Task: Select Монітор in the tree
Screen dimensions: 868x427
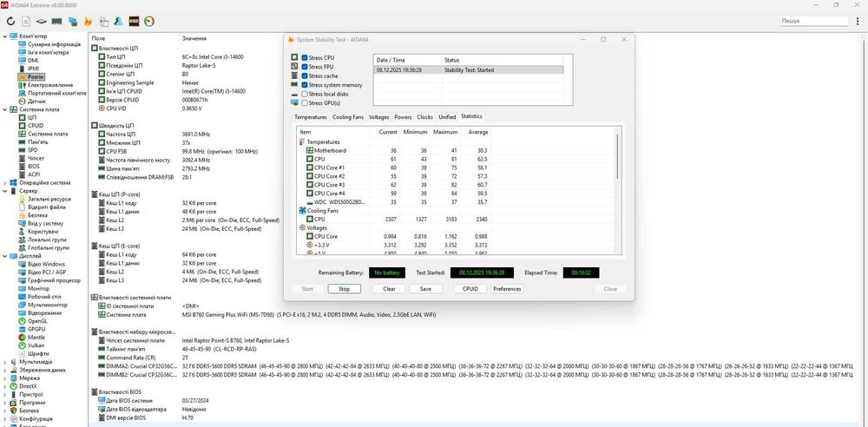Action: 38,288
